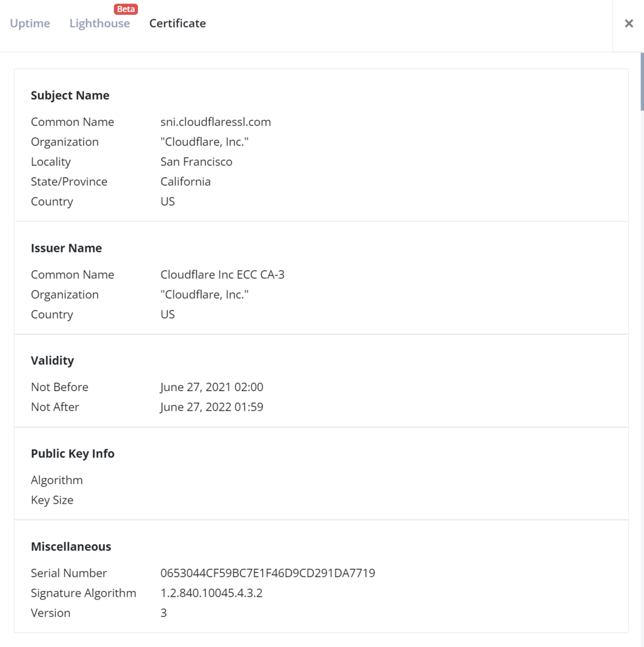Click the Algorithm label

[x=57, y=480]
